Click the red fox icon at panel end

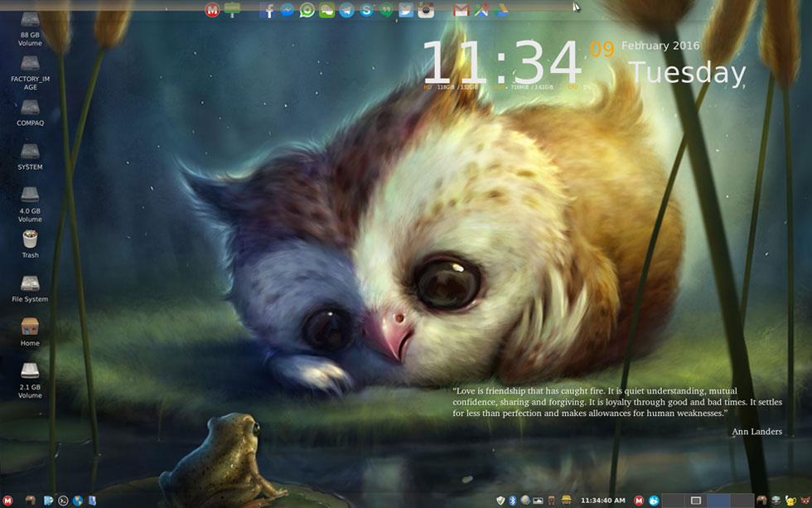coord(805,501)
